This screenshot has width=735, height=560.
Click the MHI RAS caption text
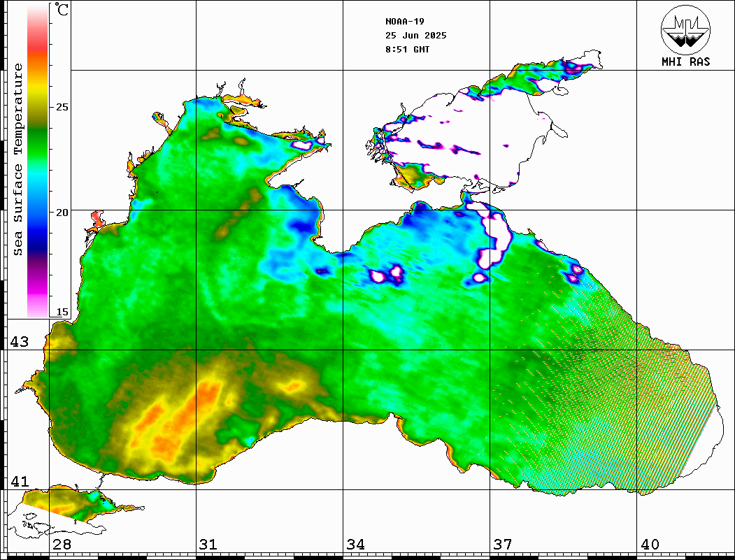click(x=685, y=62)
